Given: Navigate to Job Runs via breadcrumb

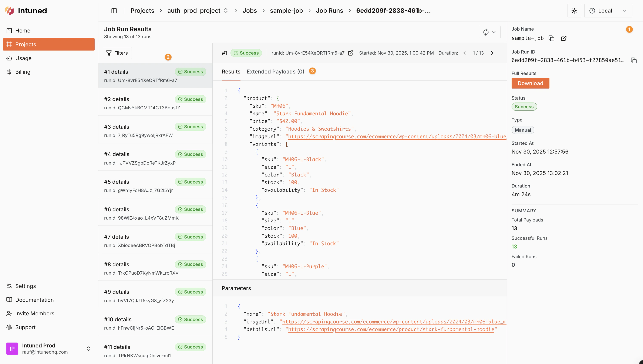Looking at the screenshot, I should pyautogui.click(x=329, y=10).
